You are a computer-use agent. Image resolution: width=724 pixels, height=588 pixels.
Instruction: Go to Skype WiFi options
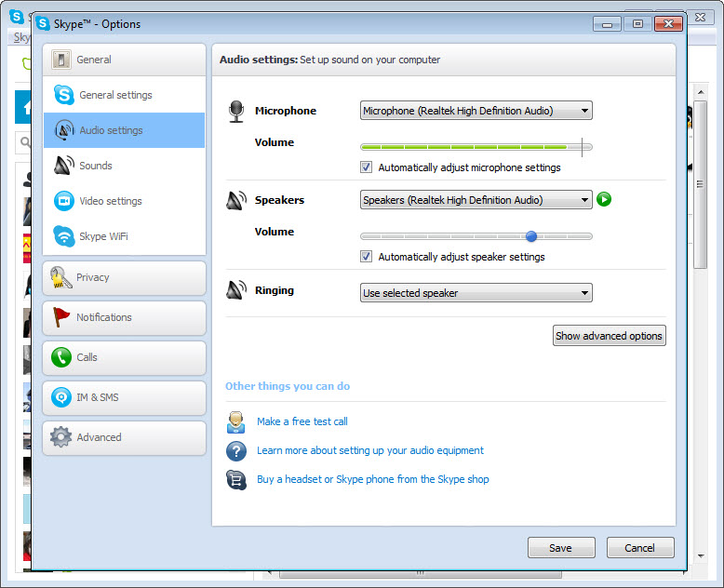click(x=124, y=236)
